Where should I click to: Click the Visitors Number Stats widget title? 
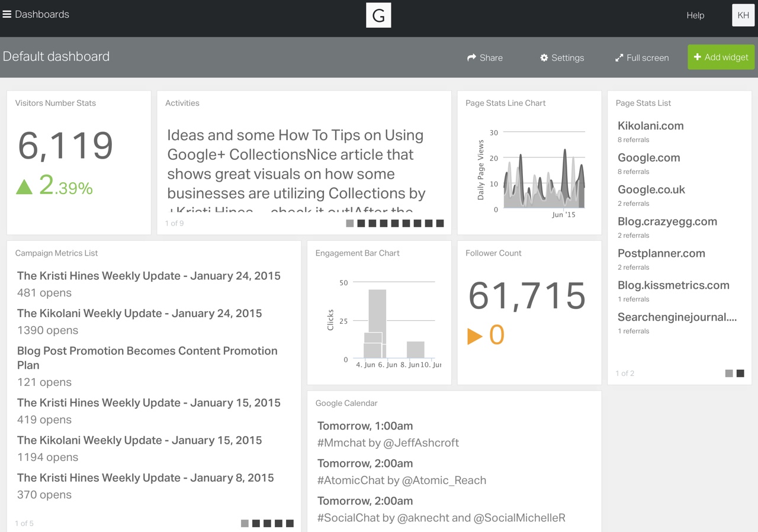55,103
